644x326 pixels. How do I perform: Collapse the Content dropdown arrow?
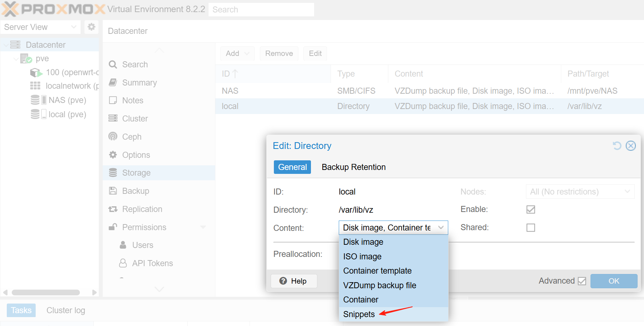(441, 228)
